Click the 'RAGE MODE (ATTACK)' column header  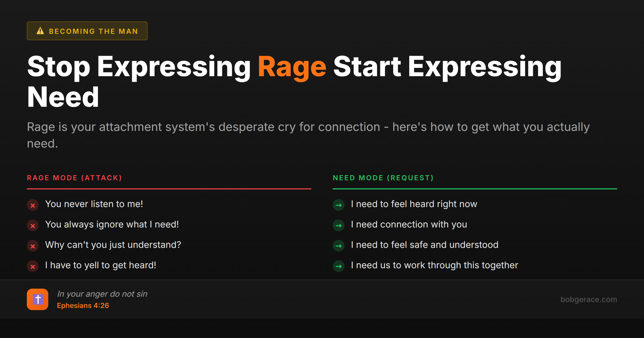click(x=75, y=178)
